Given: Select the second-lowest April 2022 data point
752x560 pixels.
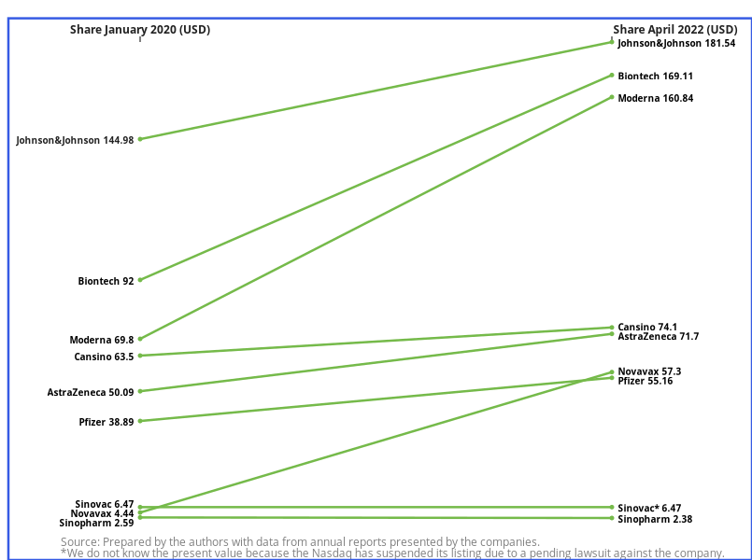Looking at the screenshot, I should (612, 508).
